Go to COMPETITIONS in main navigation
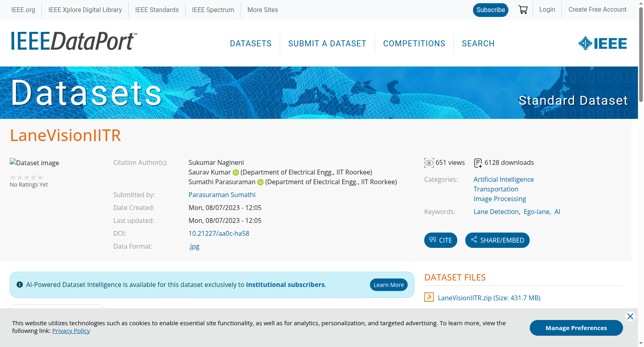The height and width of the screenshot is (347, 644). pyautogui.click(x=414, y=44)
